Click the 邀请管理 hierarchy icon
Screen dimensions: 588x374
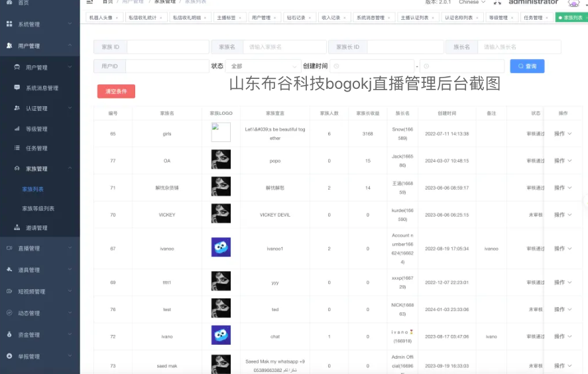point(17,227)
